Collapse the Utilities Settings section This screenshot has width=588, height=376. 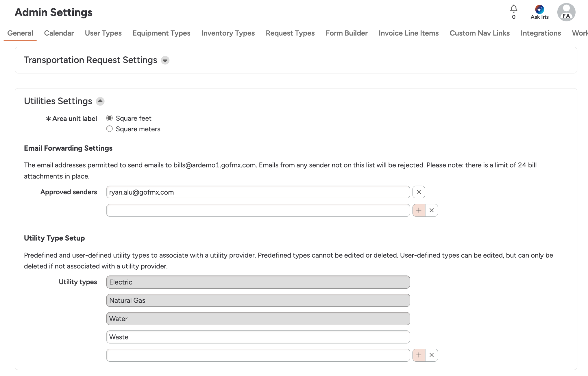point(100,101)
